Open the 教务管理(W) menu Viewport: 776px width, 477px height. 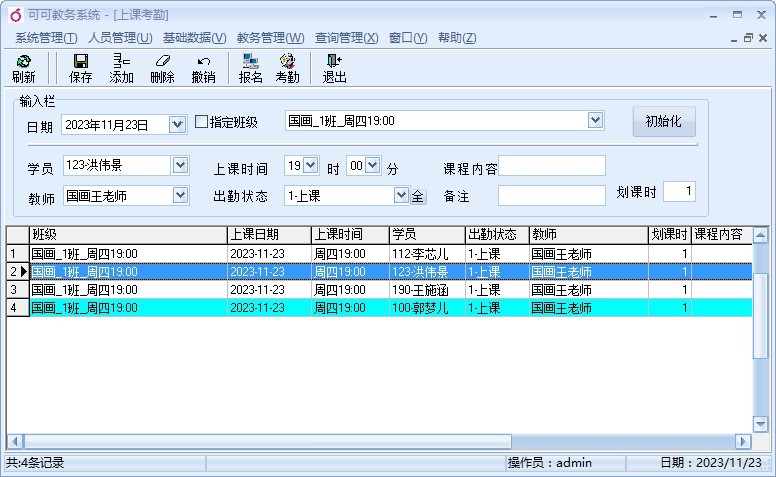click(x=270, y=38)
